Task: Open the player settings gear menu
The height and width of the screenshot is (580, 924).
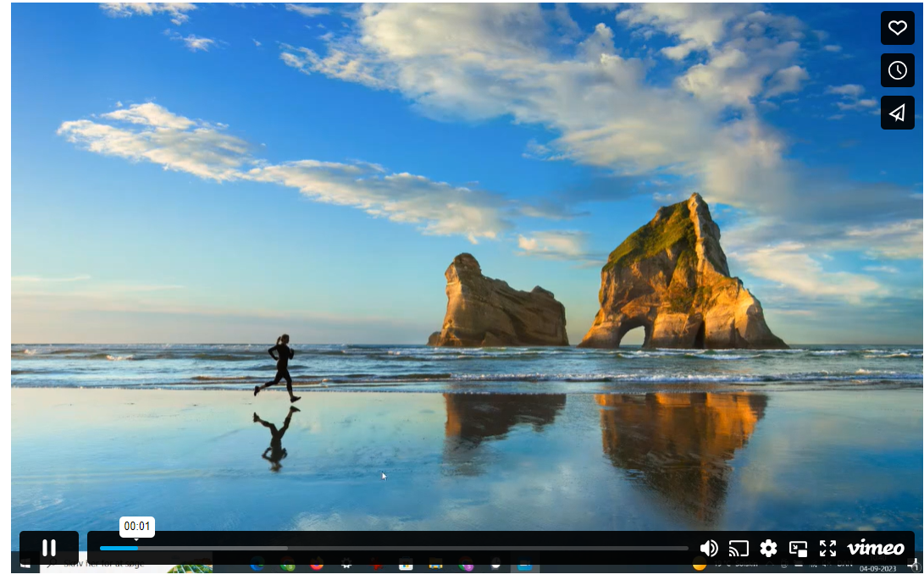Action: [768, 549]
